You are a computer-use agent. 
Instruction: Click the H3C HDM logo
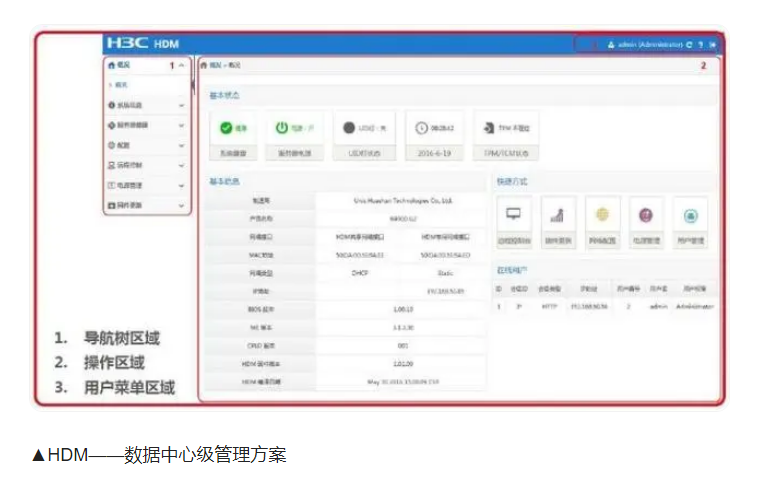pos(143,43)
